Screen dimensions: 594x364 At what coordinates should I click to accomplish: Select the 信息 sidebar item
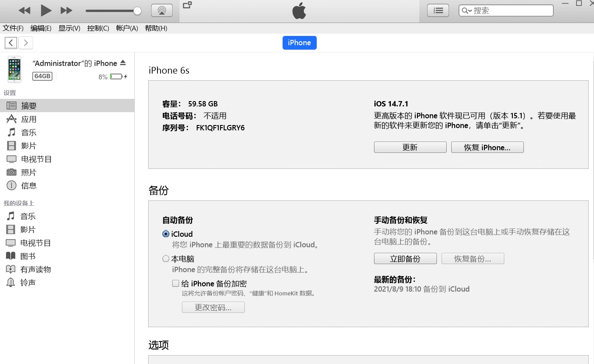pos(28,185)
